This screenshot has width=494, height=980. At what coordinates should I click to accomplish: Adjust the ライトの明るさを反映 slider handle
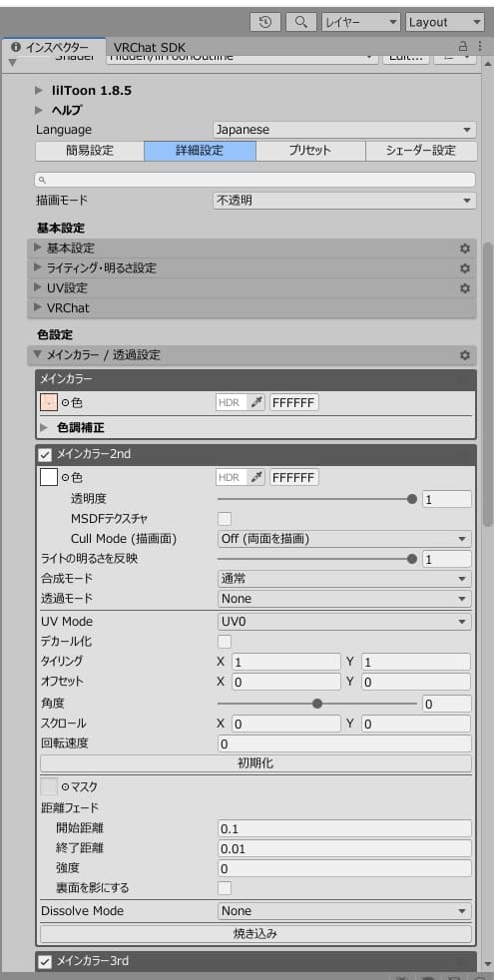click(411, 559)
